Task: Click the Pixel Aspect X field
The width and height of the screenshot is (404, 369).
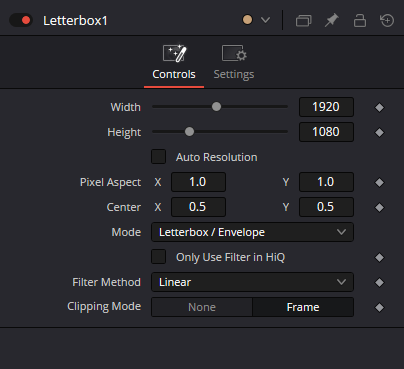Action: 198,182
